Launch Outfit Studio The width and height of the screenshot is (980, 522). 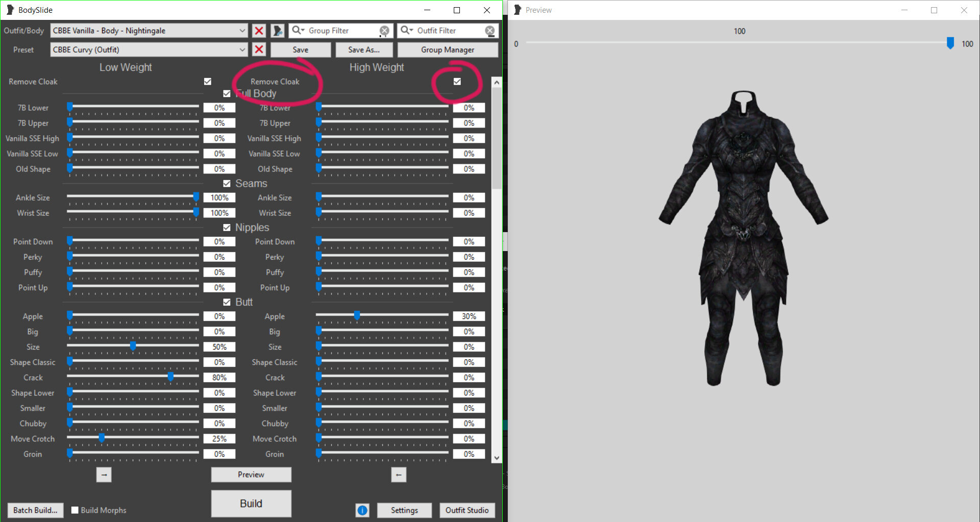click(467, 510)
